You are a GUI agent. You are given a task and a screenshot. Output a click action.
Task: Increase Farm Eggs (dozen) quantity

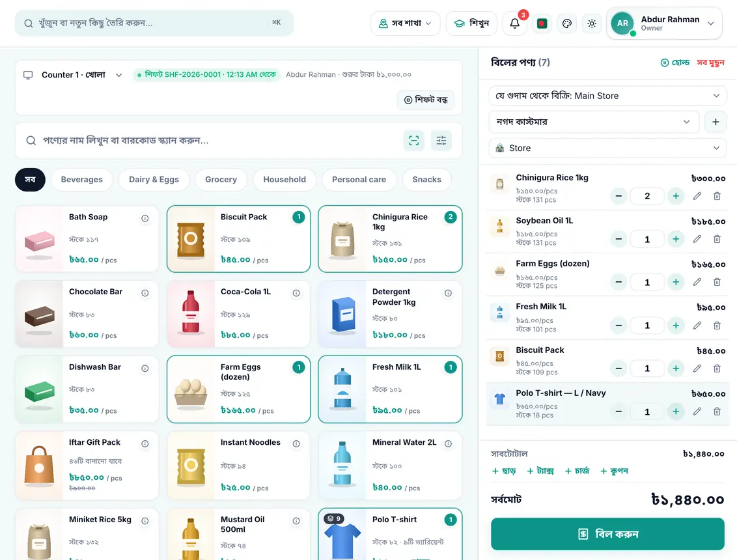tap(675, 282)
